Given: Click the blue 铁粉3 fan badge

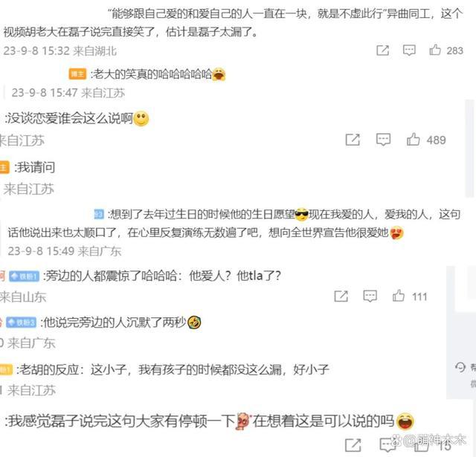Looking at the screenshot, I should 22,323.
